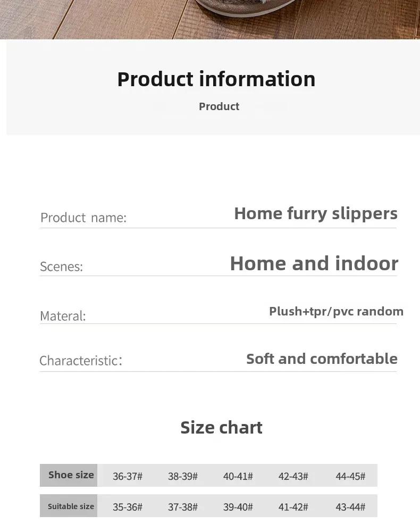Click the slipper photo at top
Viewport: 420px width, 532px height.
210,19
